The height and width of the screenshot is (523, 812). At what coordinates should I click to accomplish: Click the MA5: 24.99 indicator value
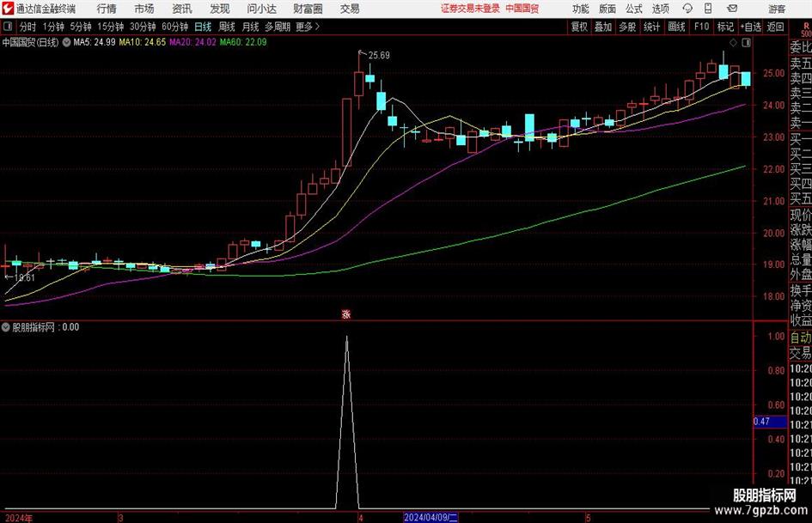(x=95, y=42)
